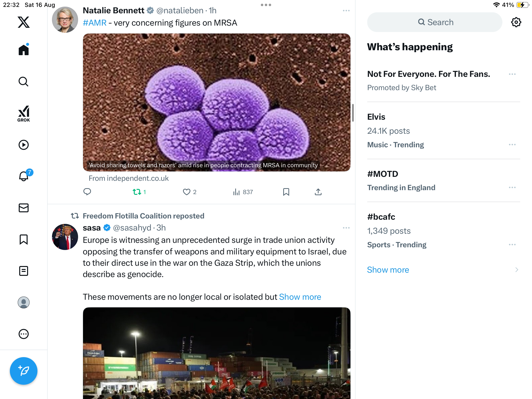The width and height of the screenshot is (532, 399).
Task: Open the Notifications bell
Action: (x=24, y=176)
